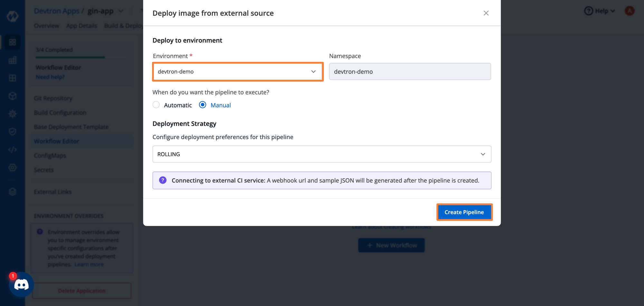Click the ENVIRONMENT OVERRIDES heading
Viewport: 644px width, 306px height.
(x=69, y=216)
